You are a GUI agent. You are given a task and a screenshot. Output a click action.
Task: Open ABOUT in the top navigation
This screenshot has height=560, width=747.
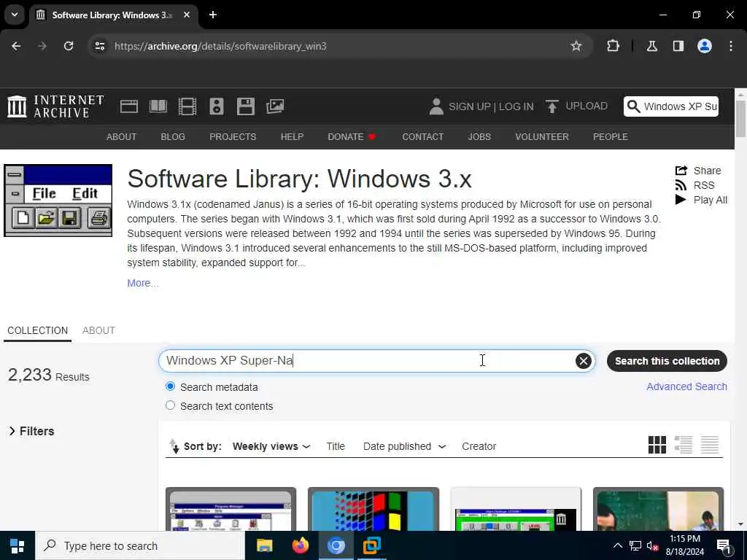click(x=122, y=136)
